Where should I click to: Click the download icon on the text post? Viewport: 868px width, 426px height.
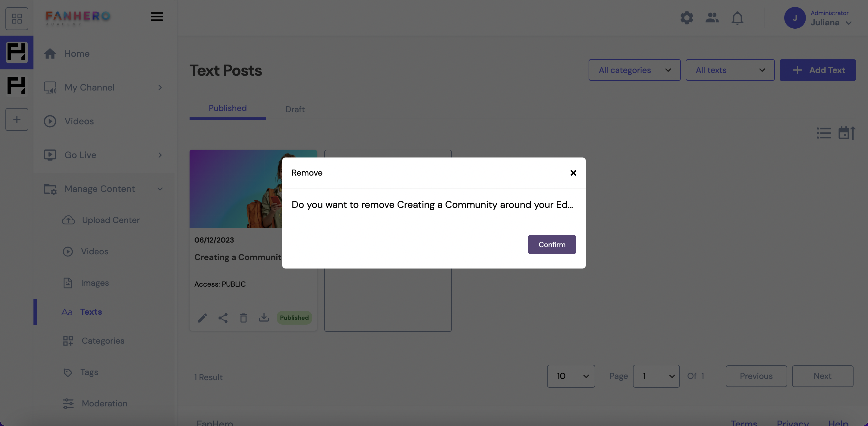264,318
